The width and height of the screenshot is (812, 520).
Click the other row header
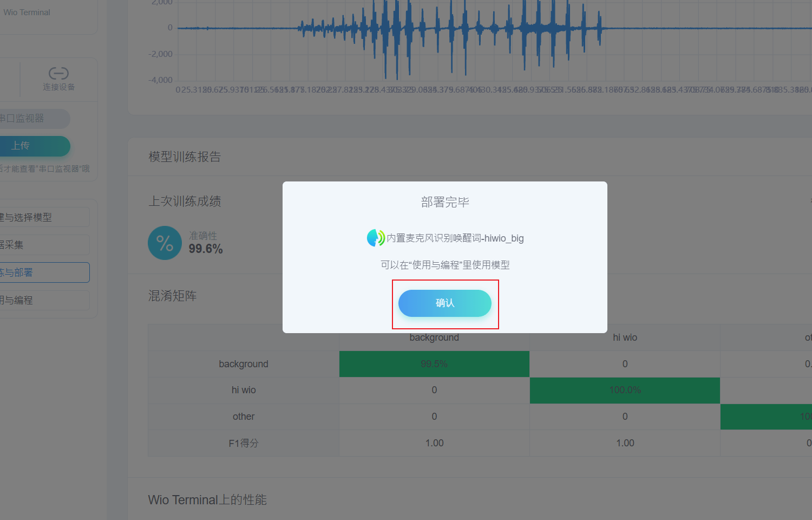click(x=244, y=417)
